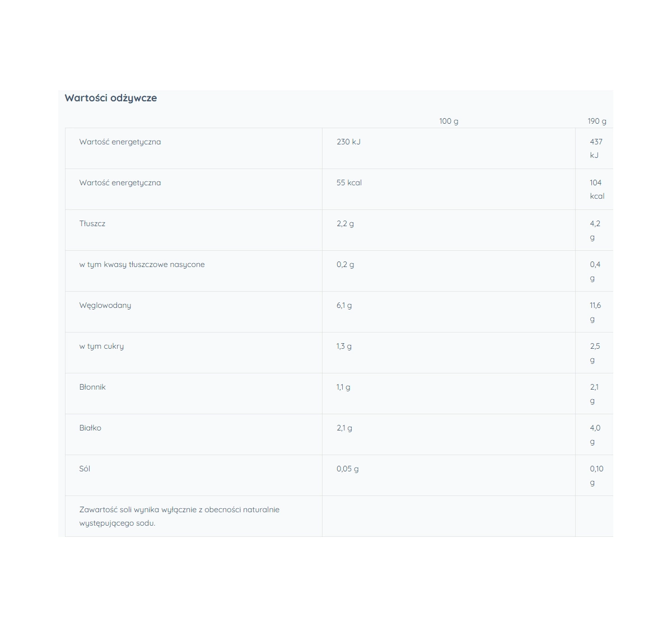This screenshot has width=672, height=627.
Task: Select the "Sól" row label
Action: (85, 469)
